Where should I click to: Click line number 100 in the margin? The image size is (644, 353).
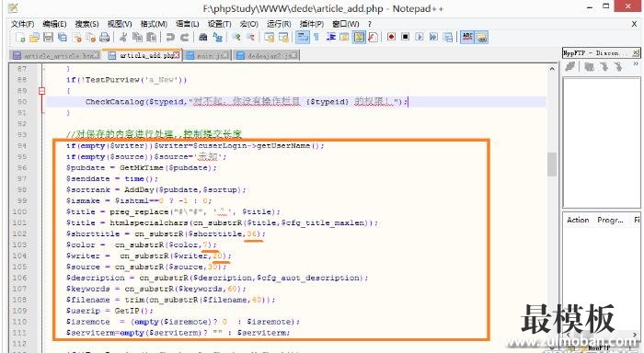[x=19, y=211]
